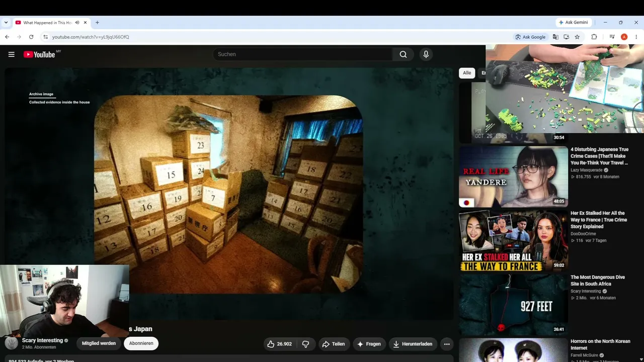The width and height of the screenshot is (644, 362).
Task: Reload the current page
Action: (x=31, y=37)
